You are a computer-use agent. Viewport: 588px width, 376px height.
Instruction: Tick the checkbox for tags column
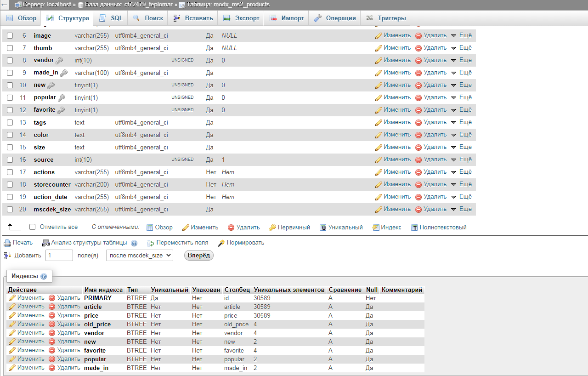point(10,123)
